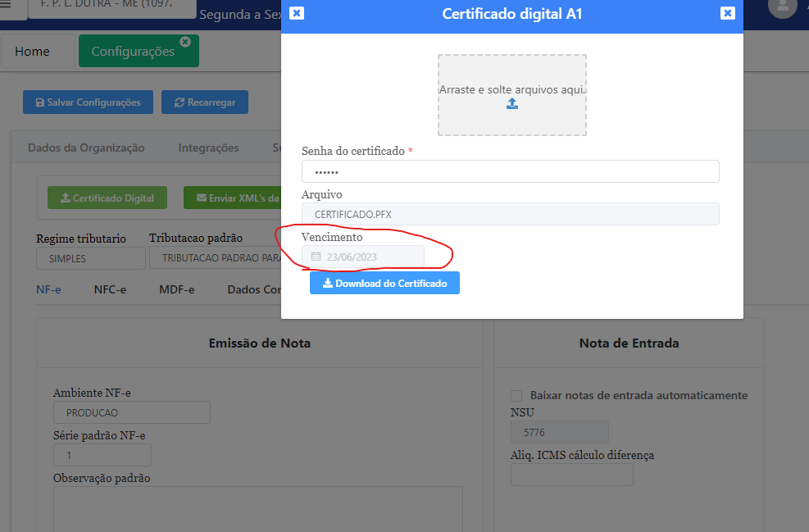Image resolution: width=809 pixels, height=532 pixels.
Task: Open Dados da Organização tab
Action: point(86,148)
